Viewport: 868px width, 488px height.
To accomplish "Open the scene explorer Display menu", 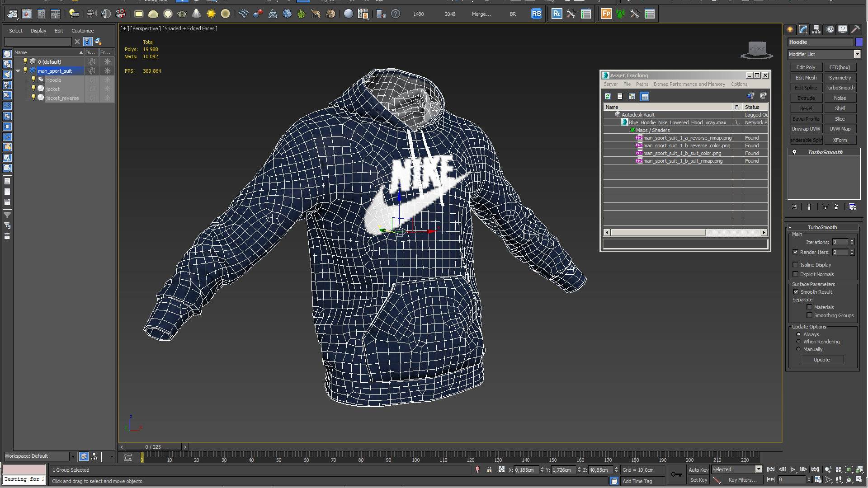I will [x=38, y=31].
